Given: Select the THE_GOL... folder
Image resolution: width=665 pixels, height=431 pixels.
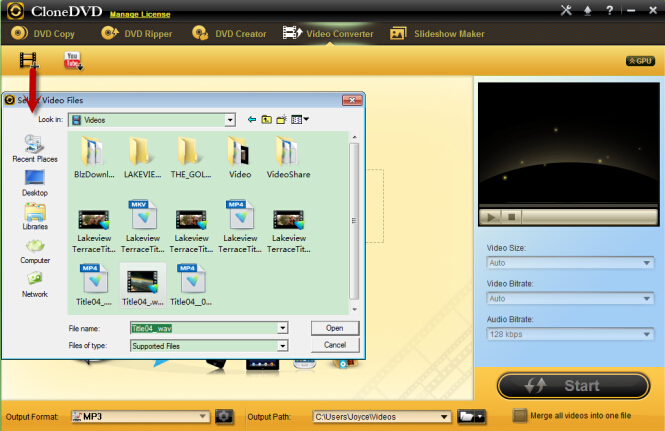Looking at the screenshot, I should click(x=191, y=157).
